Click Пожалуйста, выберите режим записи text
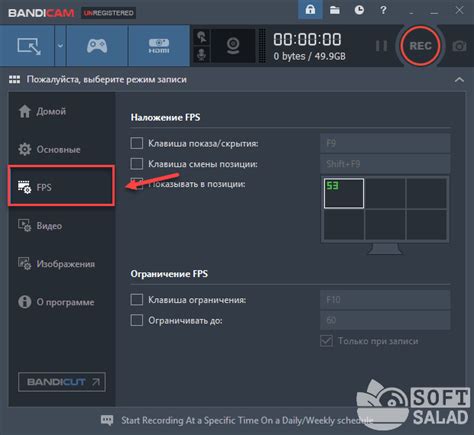This screenshot has height=435, width=474. coord(107,80)
